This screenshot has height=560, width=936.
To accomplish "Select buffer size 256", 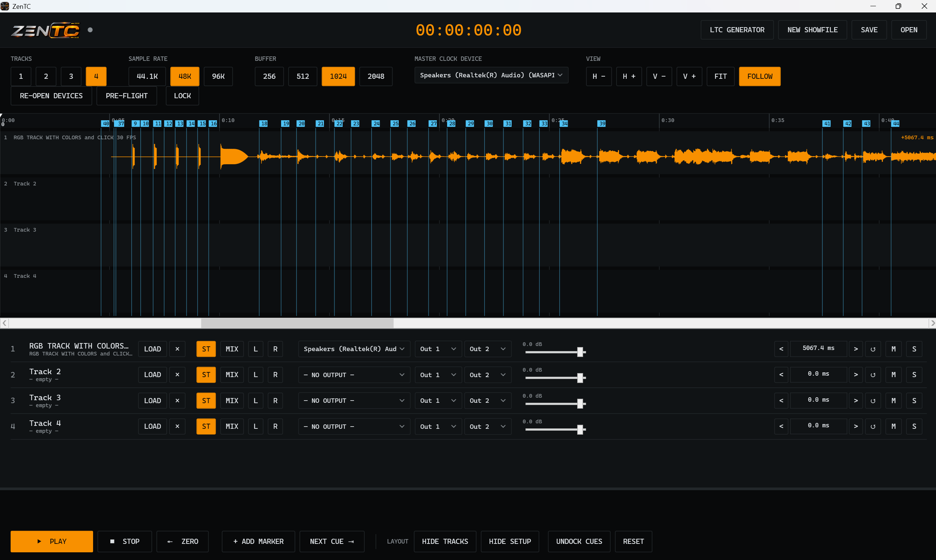I will tap(269, 77).
